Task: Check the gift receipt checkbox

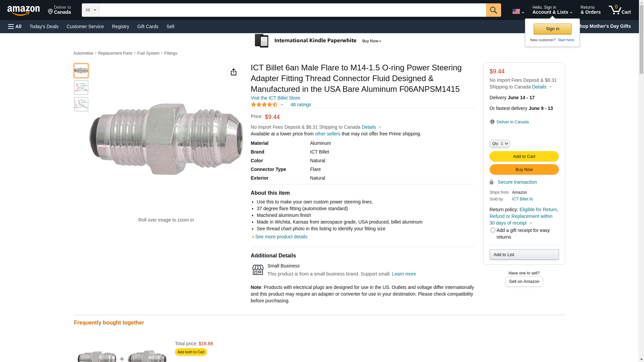Action: 492,230
